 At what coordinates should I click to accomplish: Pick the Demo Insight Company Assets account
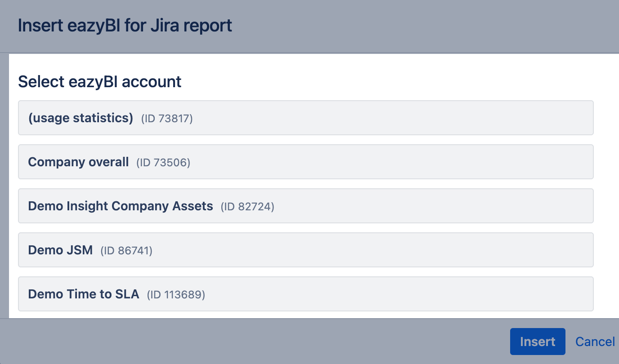(x=306, y=206)
